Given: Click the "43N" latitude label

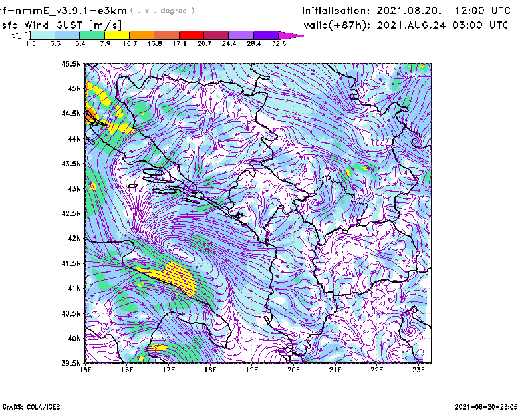Looking at the screenshot, I should click(x=74, y=188).
